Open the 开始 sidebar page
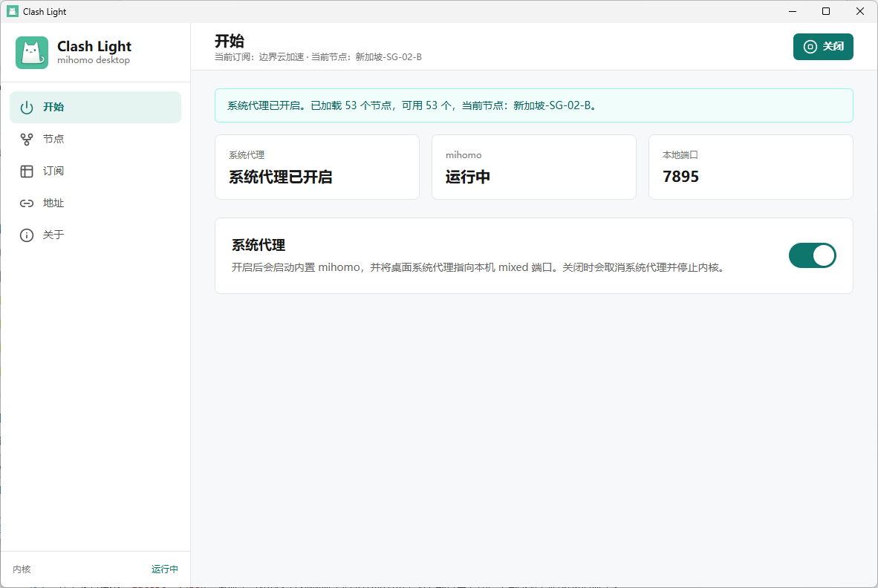Viewport: 878px width, 588px height. click(95, 107)
